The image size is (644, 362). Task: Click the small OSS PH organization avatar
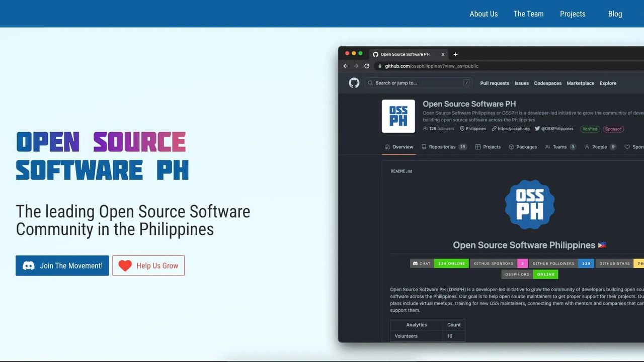pyautogui.click(x=398, y=116)
